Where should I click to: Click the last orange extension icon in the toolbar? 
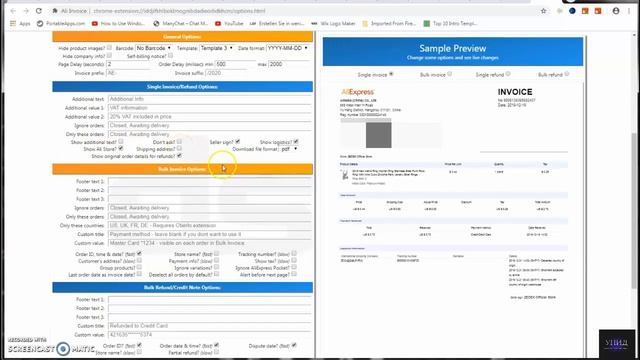coord(598,11)
